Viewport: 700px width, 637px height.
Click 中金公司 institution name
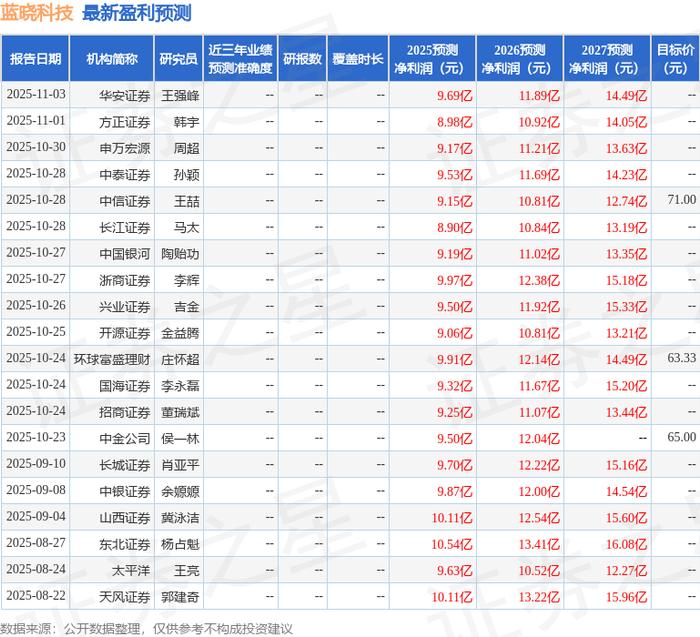point(125,438)
